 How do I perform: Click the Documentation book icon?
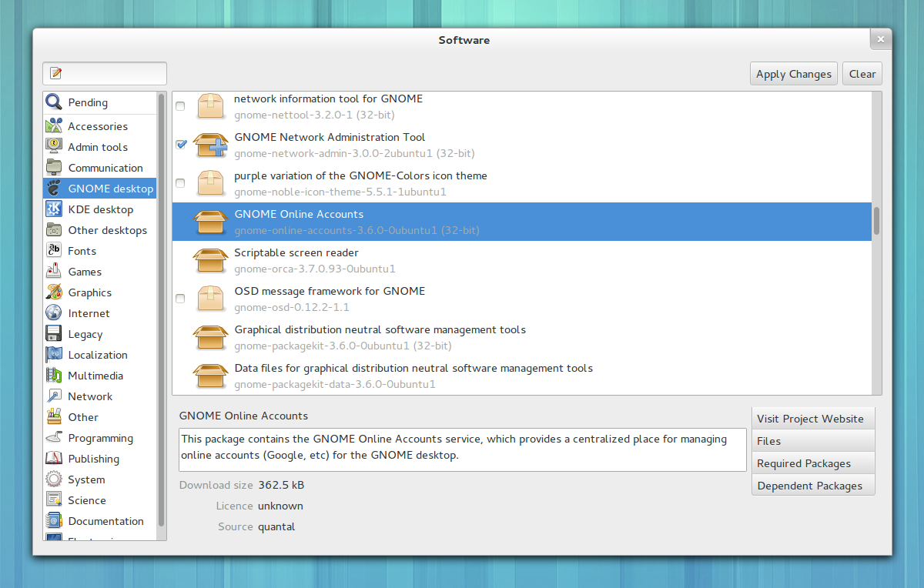point(54,520)
